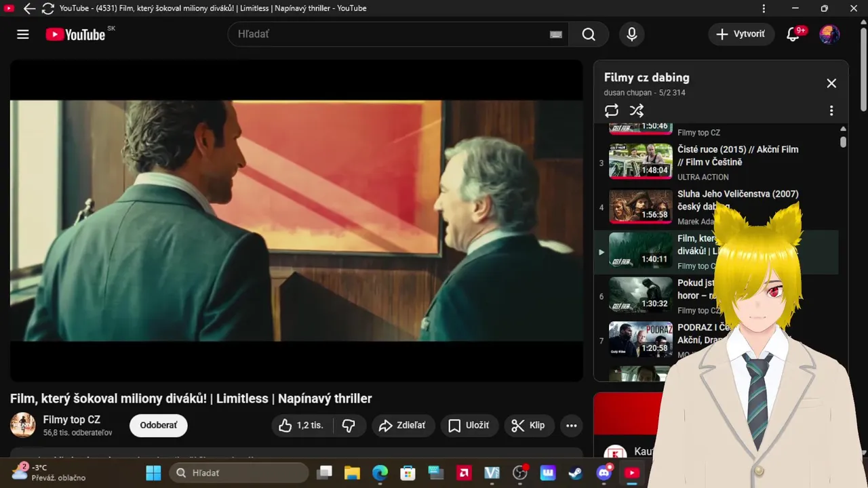Viewport: 868px width, 488px height.
Task: Open Steam from taskbar
Action: (575, 472)
